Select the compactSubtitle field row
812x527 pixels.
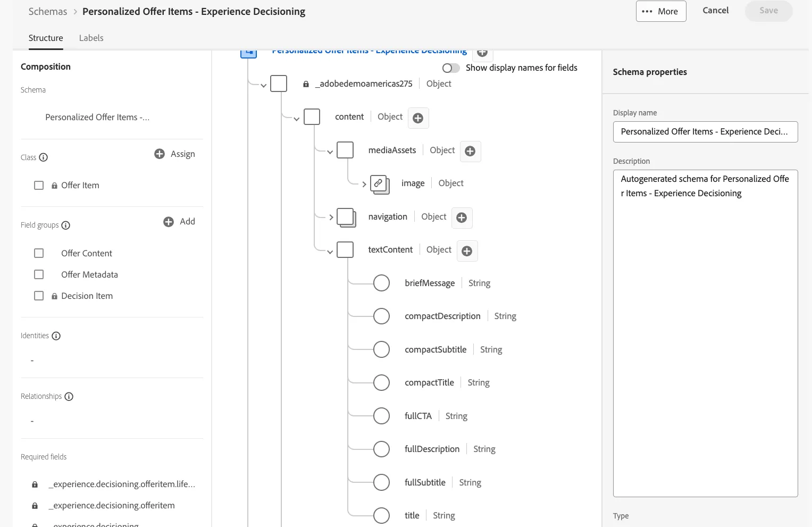(438, 349)
